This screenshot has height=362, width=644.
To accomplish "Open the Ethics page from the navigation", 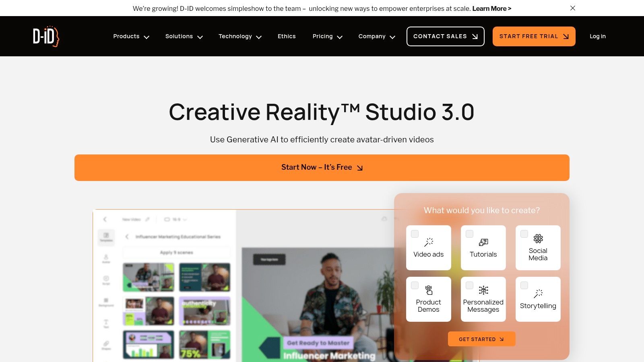I will (x=287, y=36).
